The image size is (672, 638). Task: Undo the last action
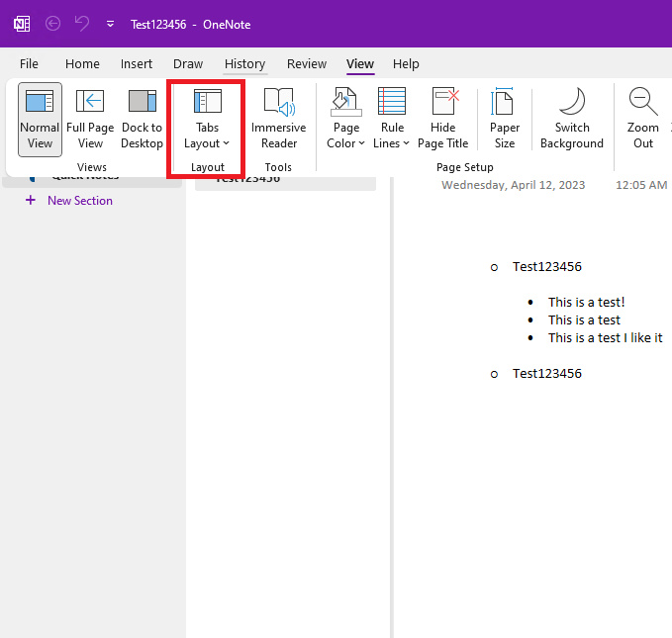click(x=82, y=24)
